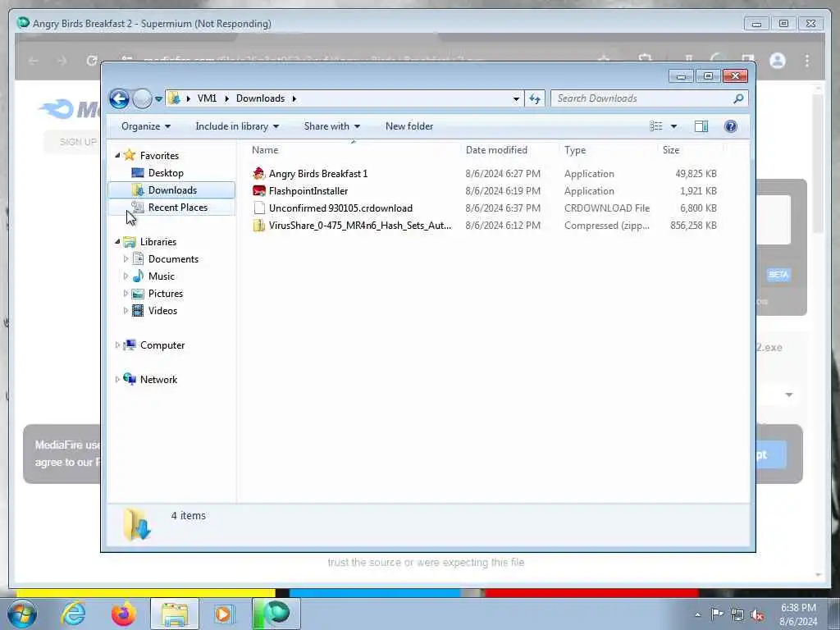The image size is (840, 630).
Task: Click the Back navigation arrow in Explorer
Action: pos(119,98)
